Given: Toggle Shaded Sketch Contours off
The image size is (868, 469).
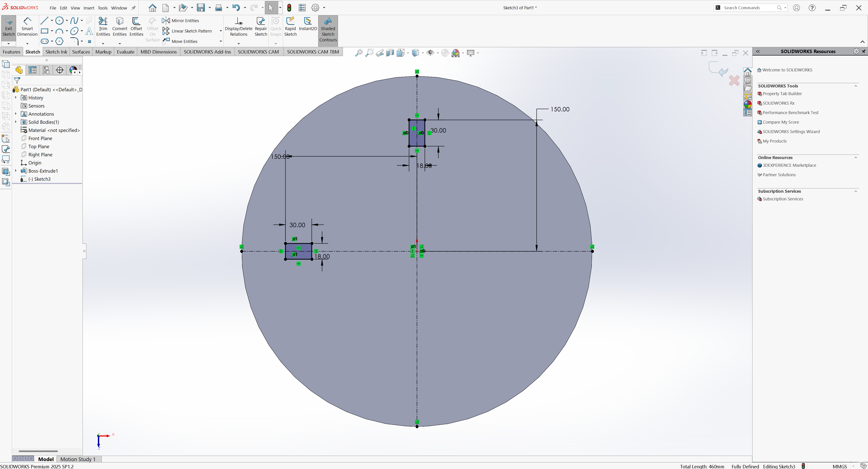Looking at the screenshot, I should [328, 30].
